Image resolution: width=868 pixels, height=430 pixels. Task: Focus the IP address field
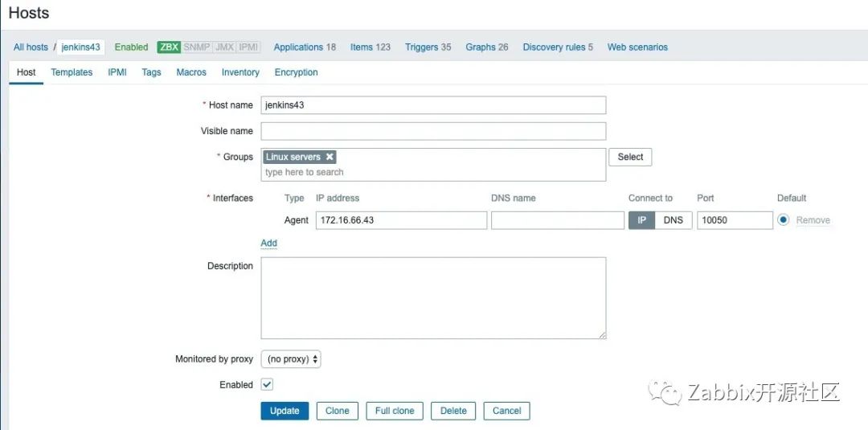tap(401, 220)
